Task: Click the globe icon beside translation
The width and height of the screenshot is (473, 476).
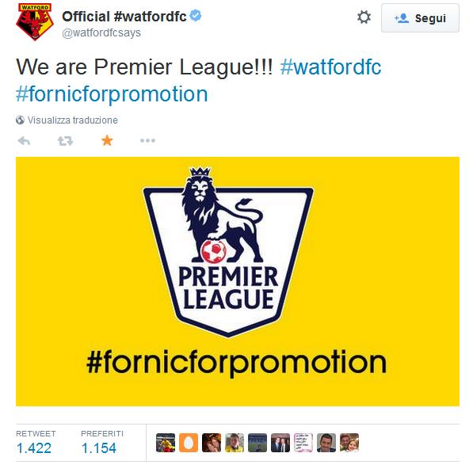Action: click(x=20, y=120)
